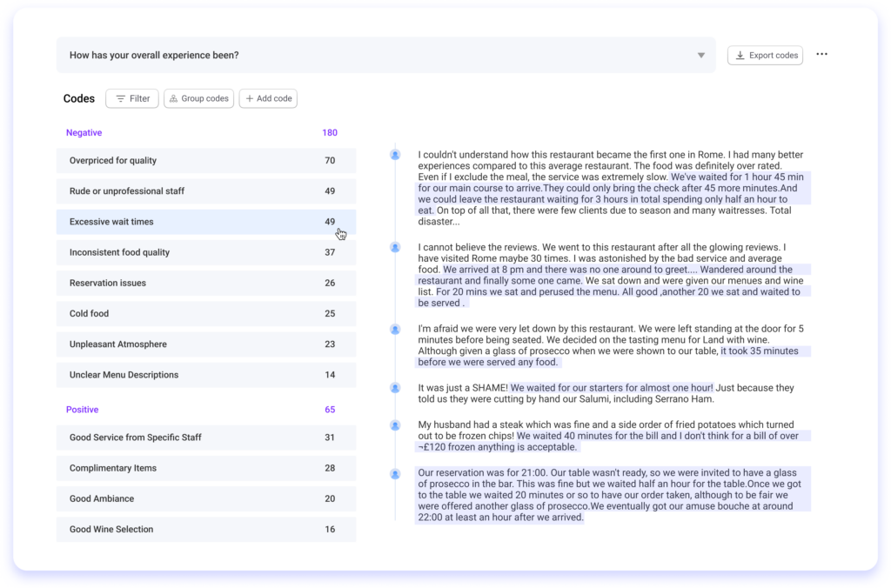Open the three-dot options menu
This screenshot has height=588, width=891.
click(x=821, y=53)
